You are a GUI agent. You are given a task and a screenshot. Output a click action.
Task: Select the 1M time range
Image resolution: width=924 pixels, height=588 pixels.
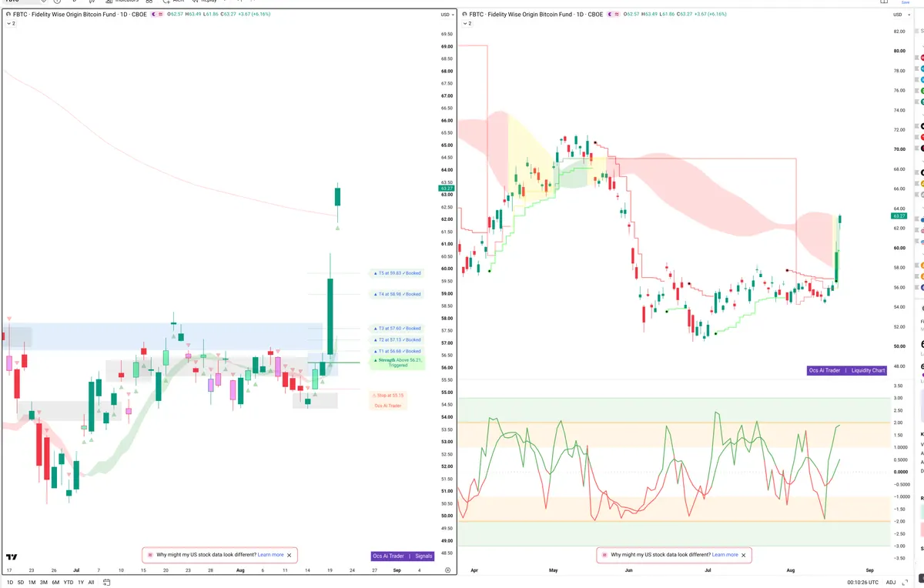click(32, 583)
